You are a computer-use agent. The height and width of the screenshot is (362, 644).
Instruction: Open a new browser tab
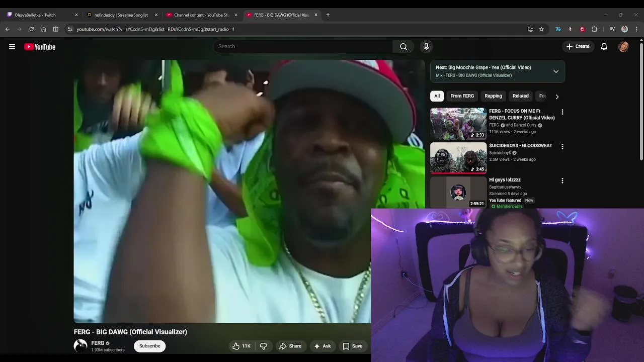328,15
